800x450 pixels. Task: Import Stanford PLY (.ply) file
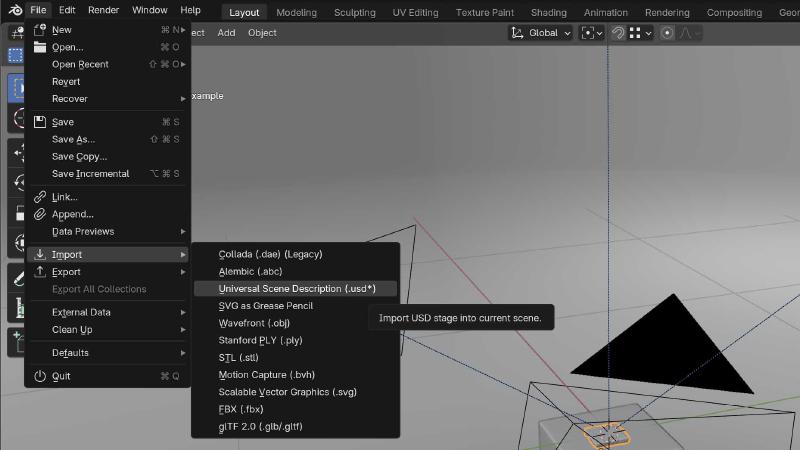[x=295, y=340]
